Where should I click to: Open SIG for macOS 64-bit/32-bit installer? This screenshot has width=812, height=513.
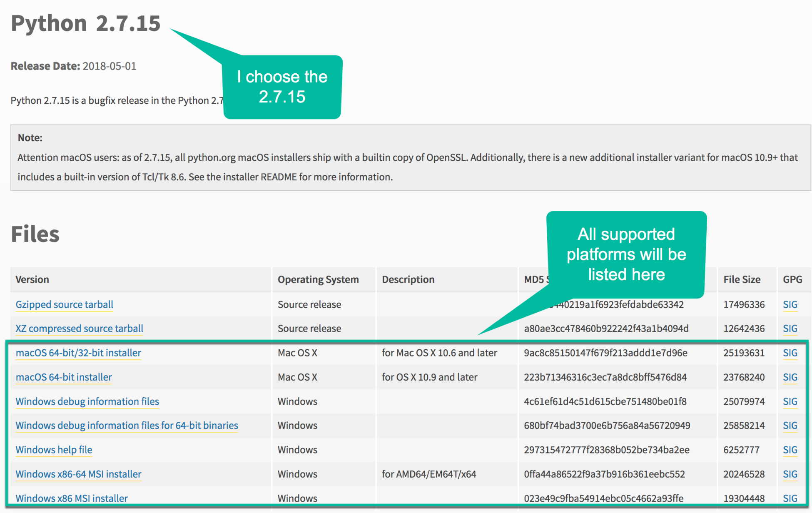(790, 353)
